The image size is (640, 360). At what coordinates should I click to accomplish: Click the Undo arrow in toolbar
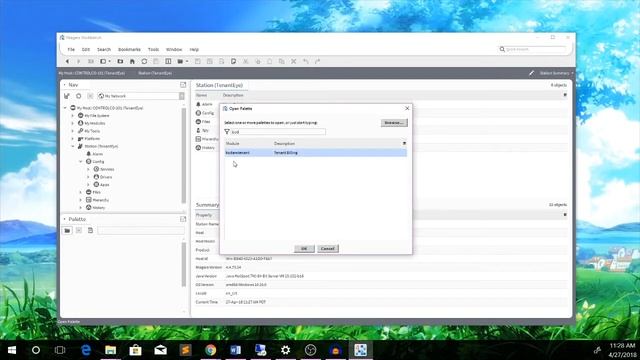pyautogui.click(x=306, y=61)
